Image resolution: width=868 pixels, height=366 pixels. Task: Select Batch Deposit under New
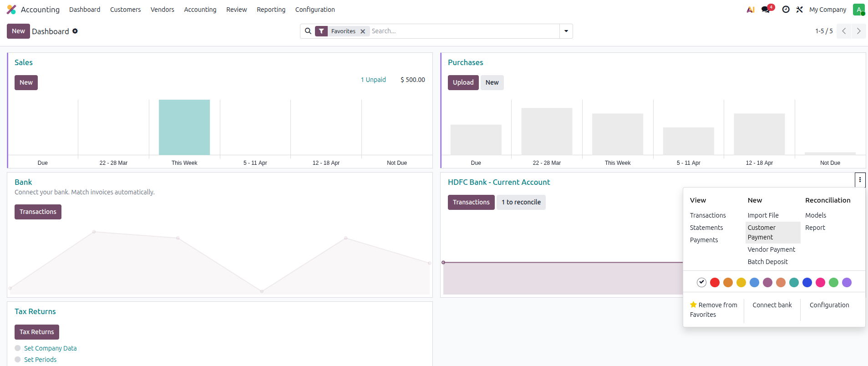(x=768, y=262)
